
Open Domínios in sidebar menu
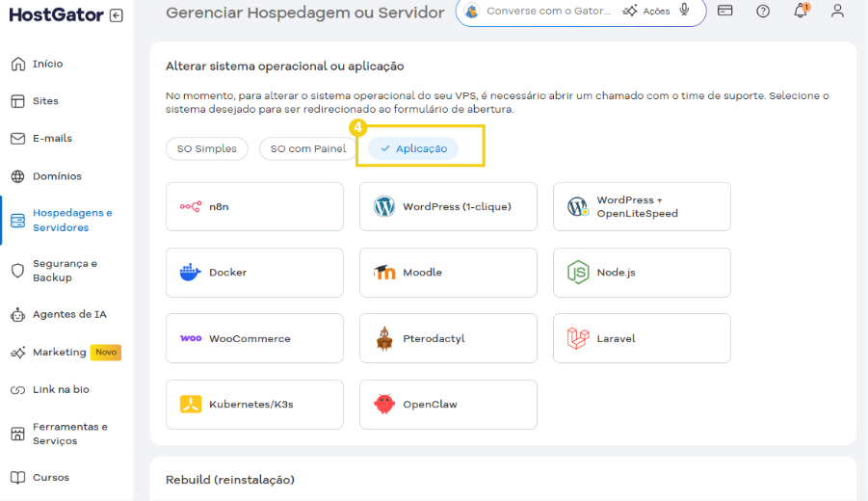57,176
